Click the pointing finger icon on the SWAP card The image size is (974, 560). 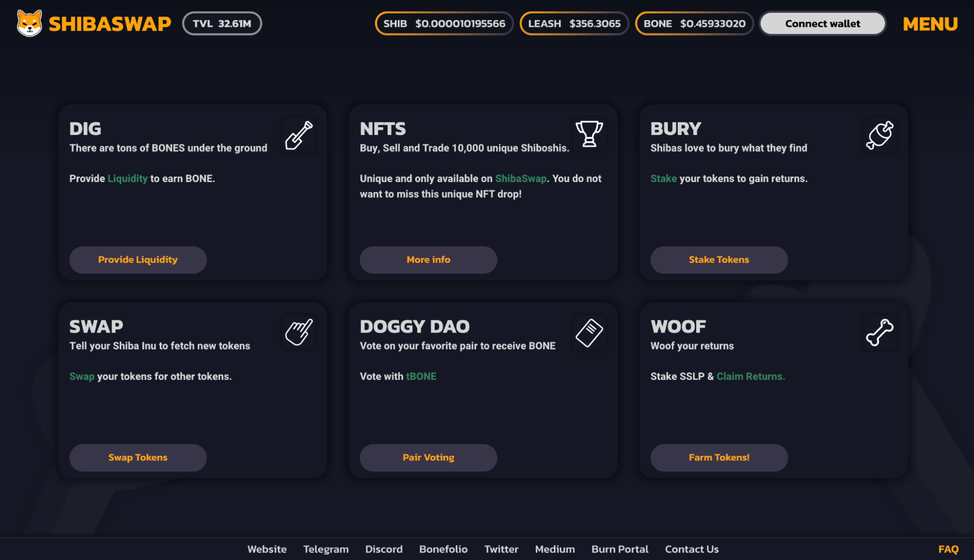click(x=299, y=332)
